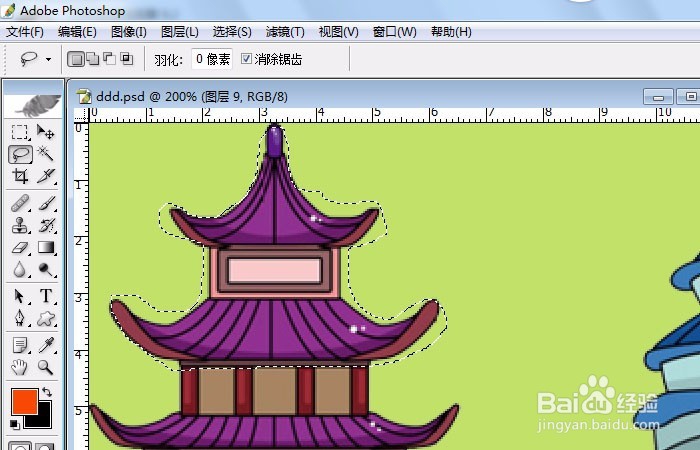Image resolution: width=700 pixels, height=450 pixels.
Task: Select the Path Selection tool
Action: pos(20,296)
